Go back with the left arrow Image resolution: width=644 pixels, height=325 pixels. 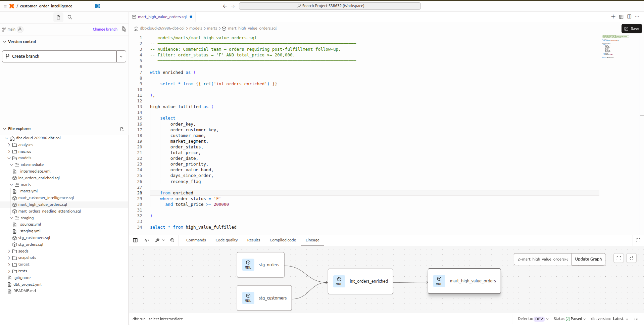pos(225,6)
